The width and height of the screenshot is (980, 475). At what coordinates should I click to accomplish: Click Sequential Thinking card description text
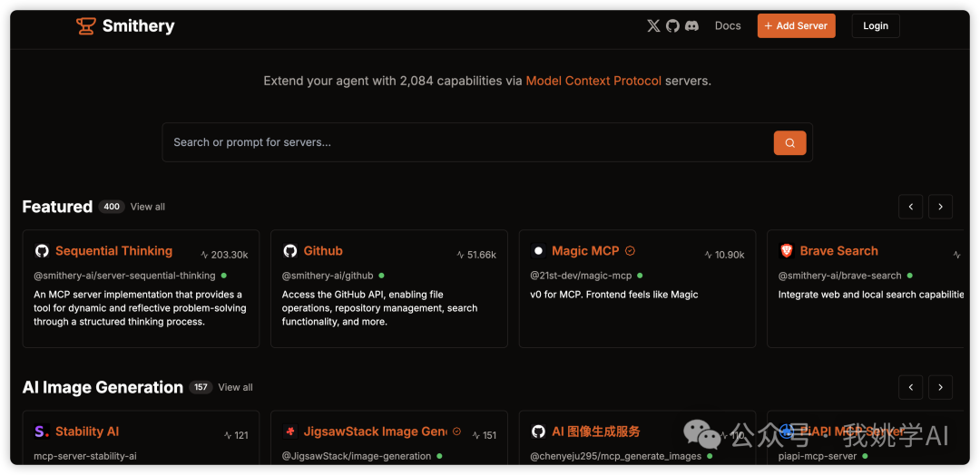coord(140,307)
